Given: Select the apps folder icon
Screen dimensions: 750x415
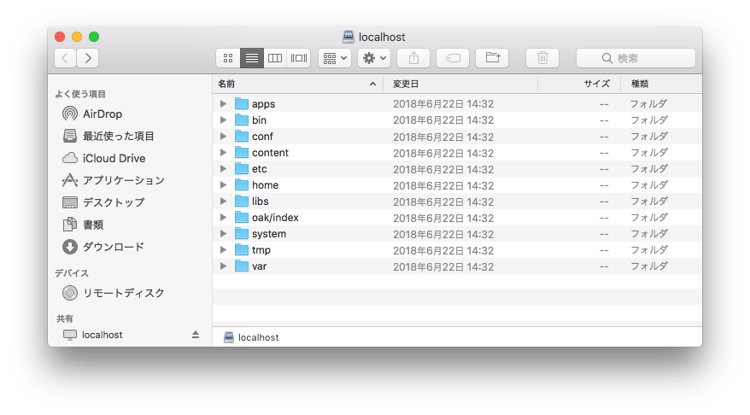Looking at the screenshot, I should [x=242, y=104].
